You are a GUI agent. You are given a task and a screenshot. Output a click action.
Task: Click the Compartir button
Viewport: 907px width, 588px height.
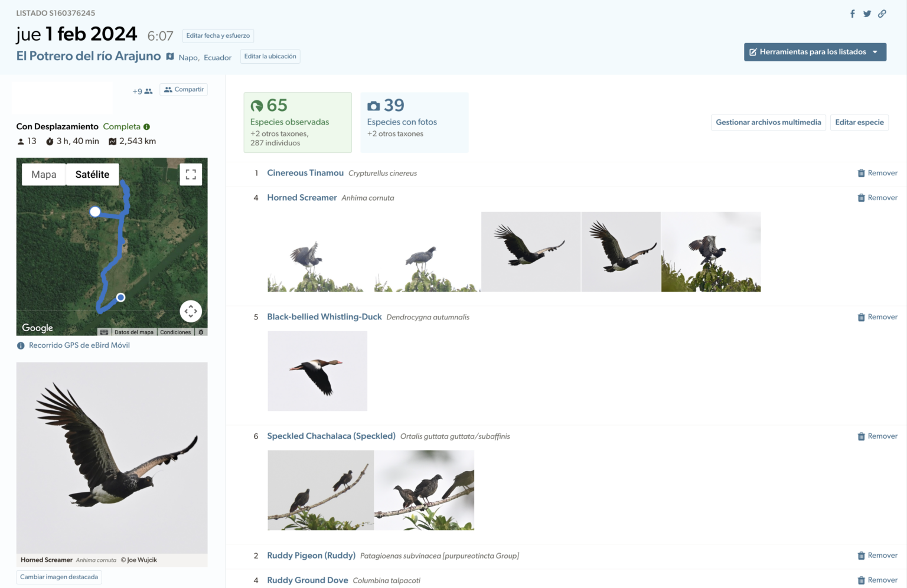pos(183,89)
